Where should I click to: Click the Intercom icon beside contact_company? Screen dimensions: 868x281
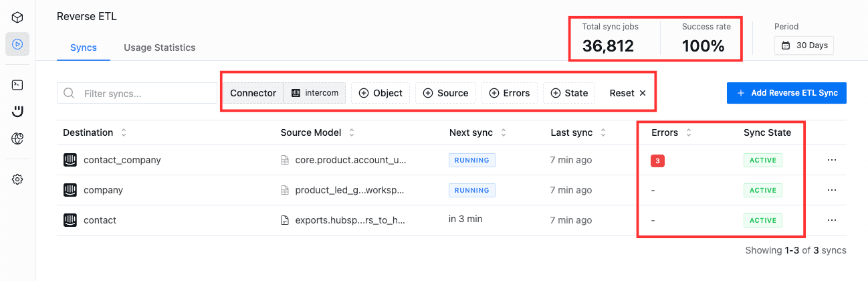tap(70, 160)
